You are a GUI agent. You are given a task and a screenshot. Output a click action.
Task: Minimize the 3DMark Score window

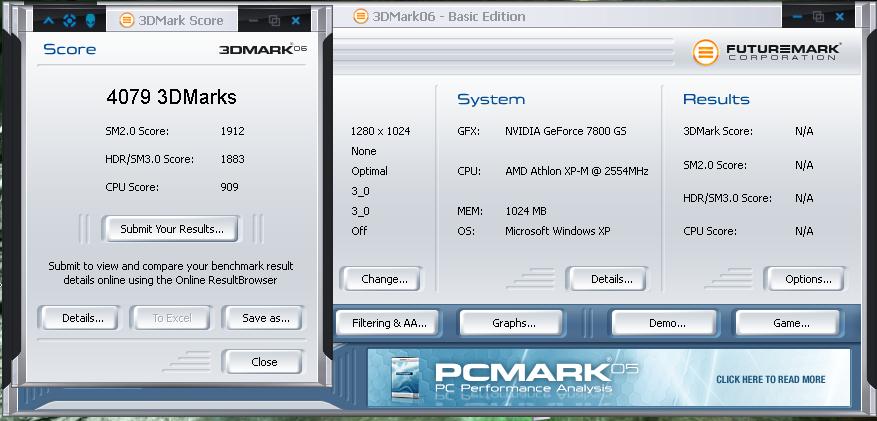pyautogui.click(x=253, y=21)
